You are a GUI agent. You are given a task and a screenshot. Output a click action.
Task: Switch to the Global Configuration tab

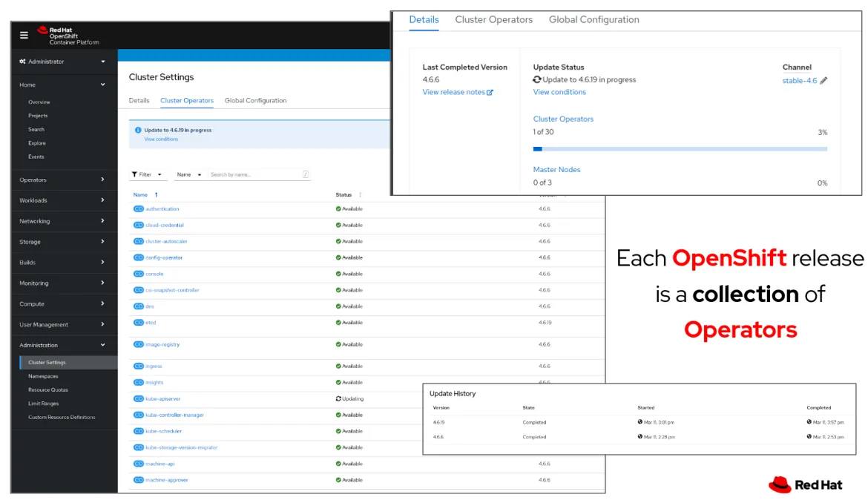(x=255, y=101)
